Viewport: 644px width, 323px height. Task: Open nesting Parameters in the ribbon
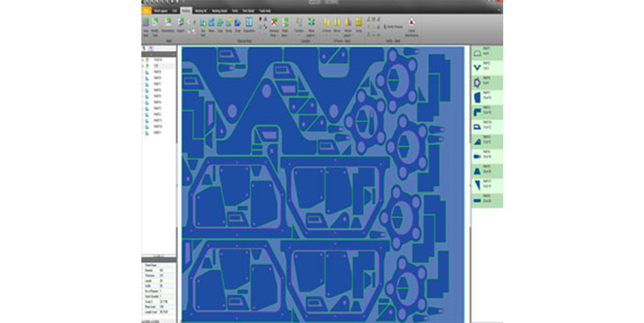168,25
